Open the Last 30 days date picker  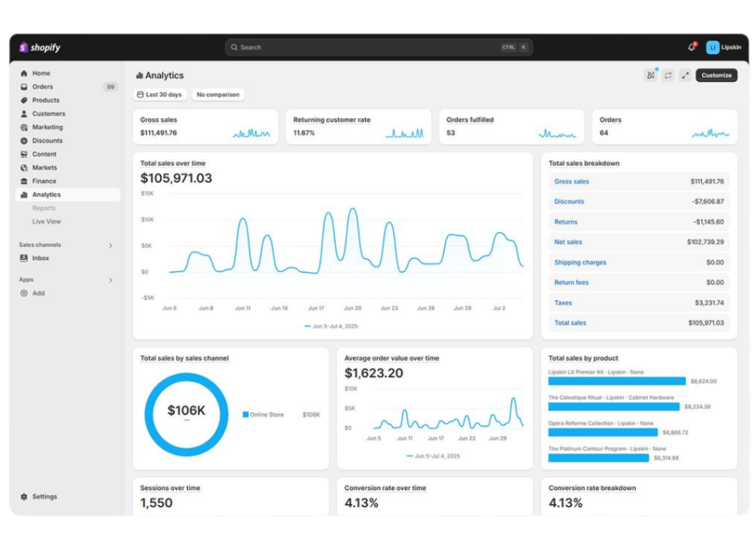159,94
